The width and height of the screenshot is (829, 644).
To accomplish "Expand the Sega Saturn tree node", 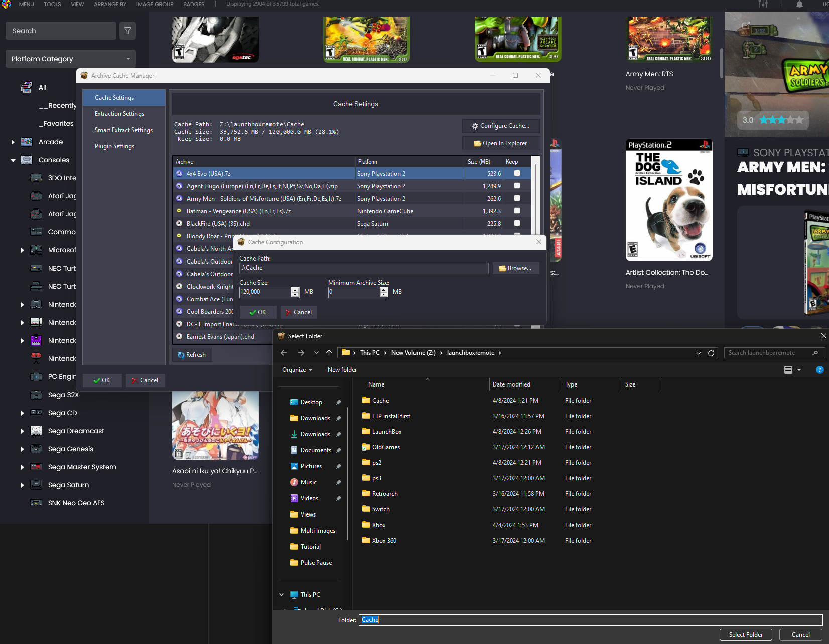I will [x=22, y=485].
